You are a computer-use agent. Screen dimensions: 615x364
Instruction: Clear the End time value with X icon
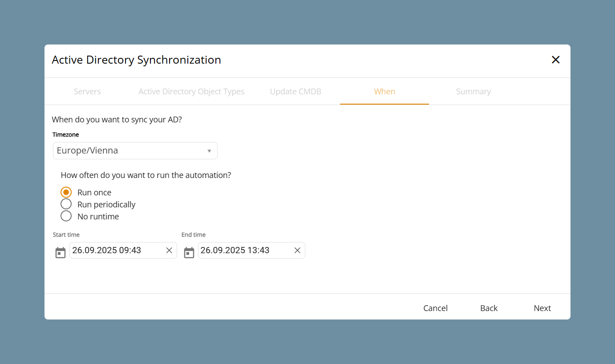click(x=297, y=251)
